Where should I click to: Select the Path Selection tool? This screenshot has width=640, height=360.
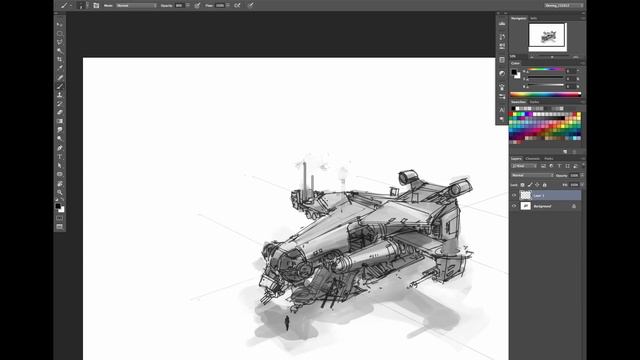[60, 165]
